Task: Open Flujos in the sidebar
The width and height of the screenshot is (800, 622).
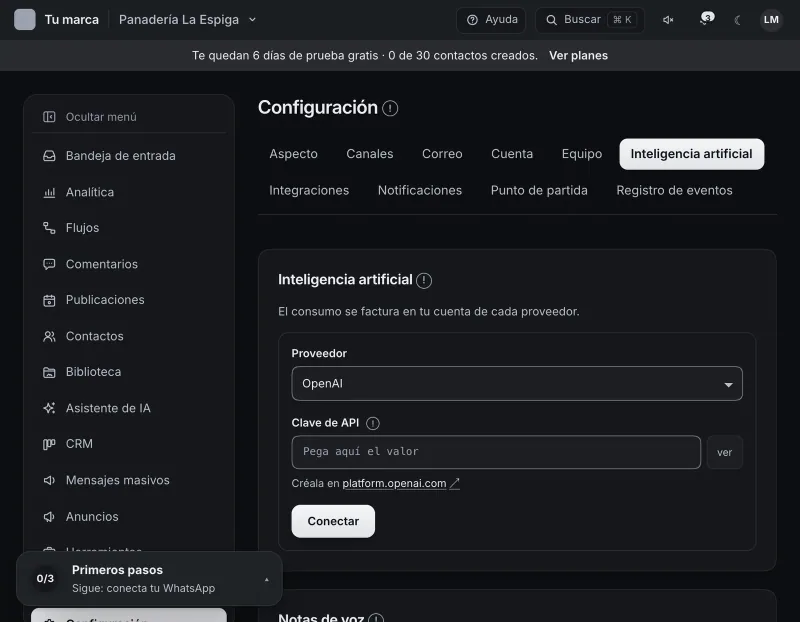Action: pos(82,228)
